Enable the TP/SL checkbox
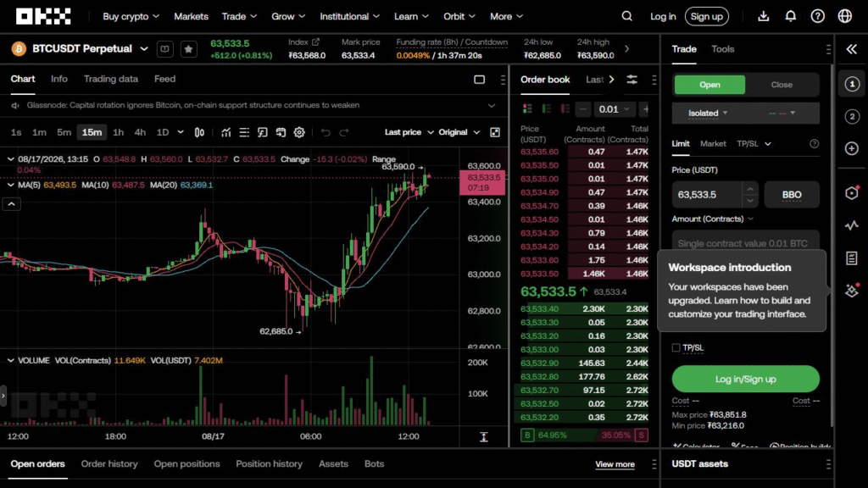868x488 pixels. [676, 347]
